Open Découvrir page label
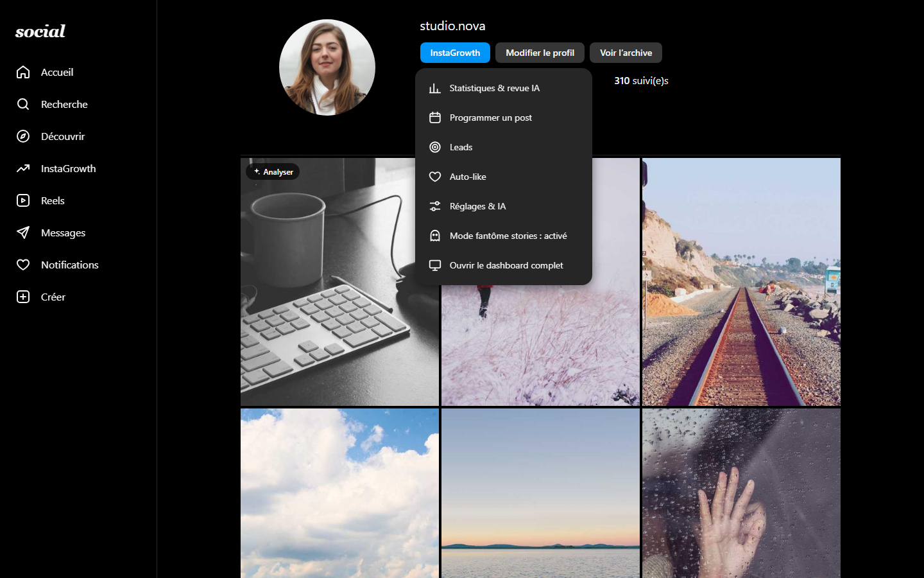Viewport: 924px width, 578px height. pos(63,136)
